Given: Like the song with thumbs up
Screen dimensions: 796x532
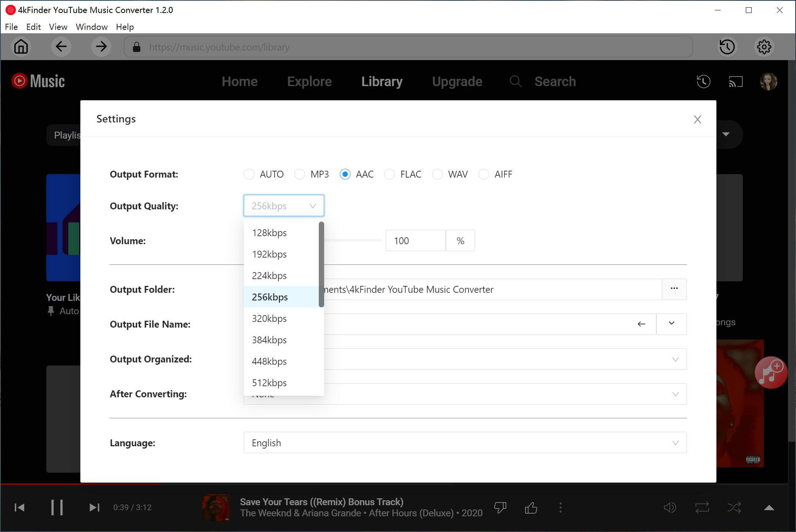Looking at the screenshot, I should [531, 508].
